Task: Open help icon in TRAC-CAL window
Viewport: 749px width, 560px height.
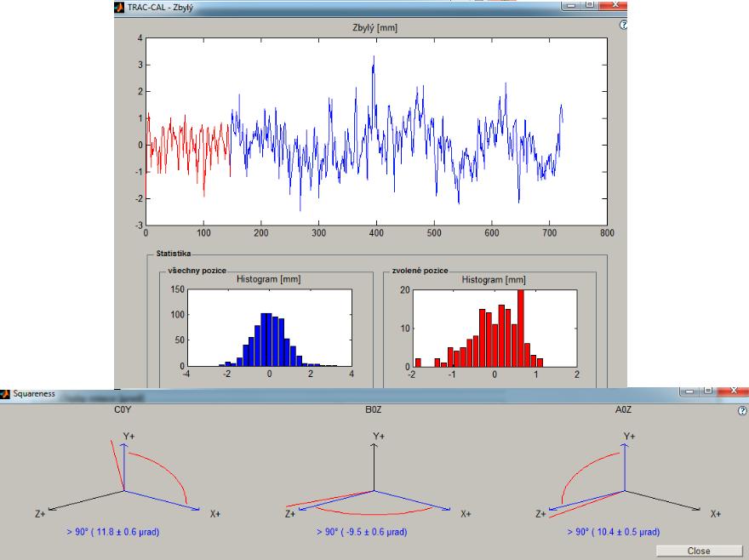Action: [x=623, y=26]
